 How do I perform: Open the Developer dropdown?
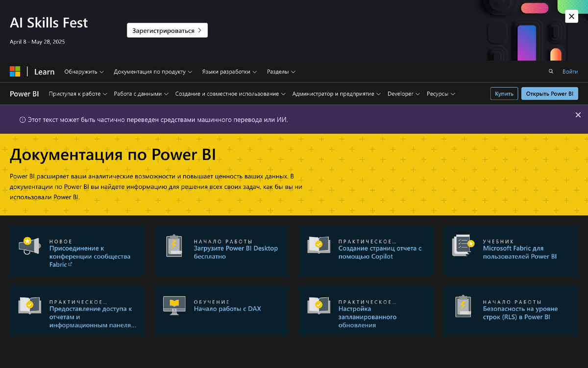pos(404,94)
